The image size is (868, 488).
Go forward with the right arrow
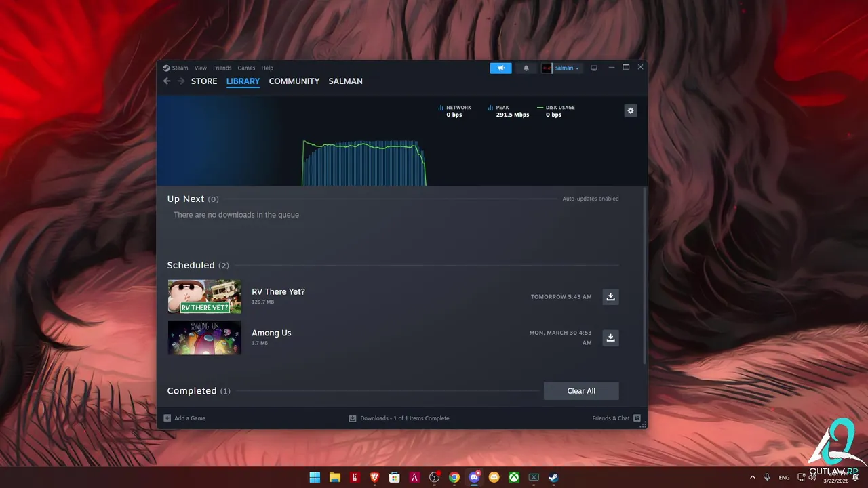click(x=181, y=81)
